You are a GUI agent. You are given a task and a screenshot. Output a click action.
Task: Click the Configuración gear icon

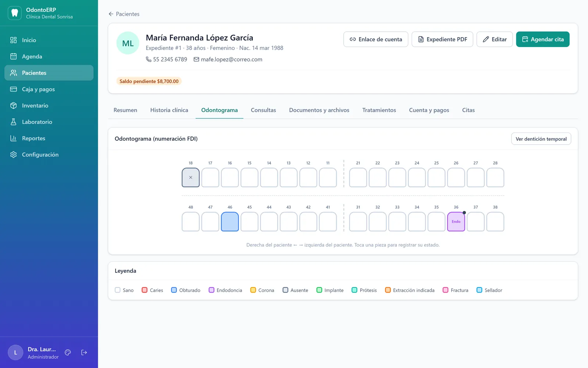(14, 155)
